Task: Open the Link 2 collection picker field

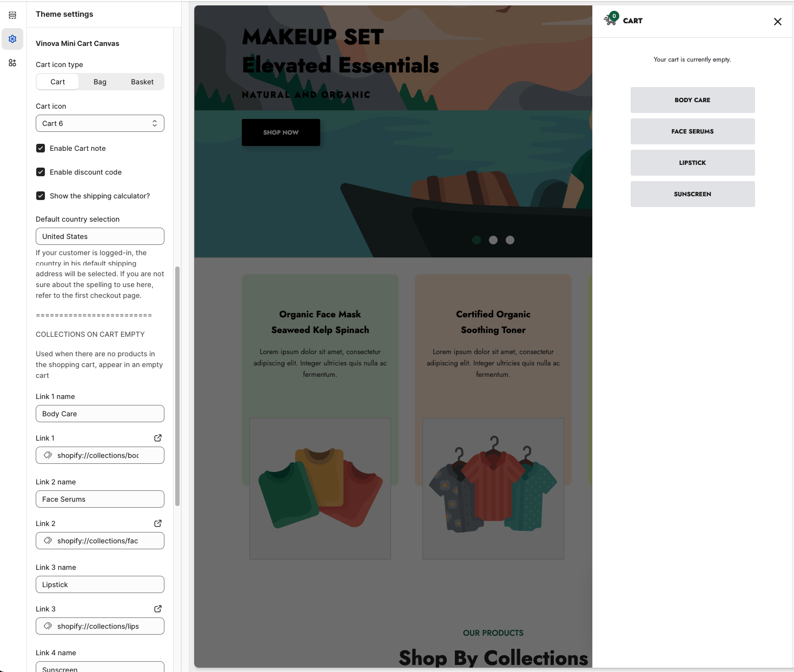Action: (100, 541)
